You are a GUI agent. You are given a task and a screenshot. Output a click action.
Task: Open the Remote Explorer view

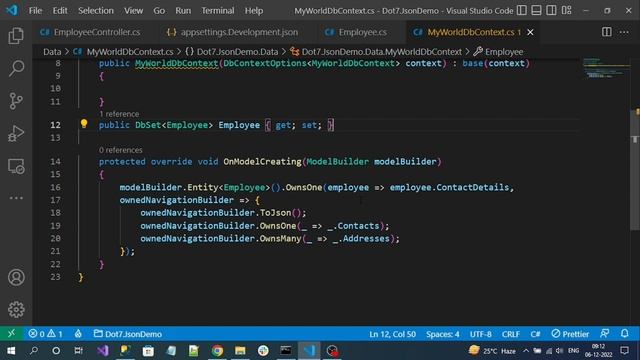point(16,166)
